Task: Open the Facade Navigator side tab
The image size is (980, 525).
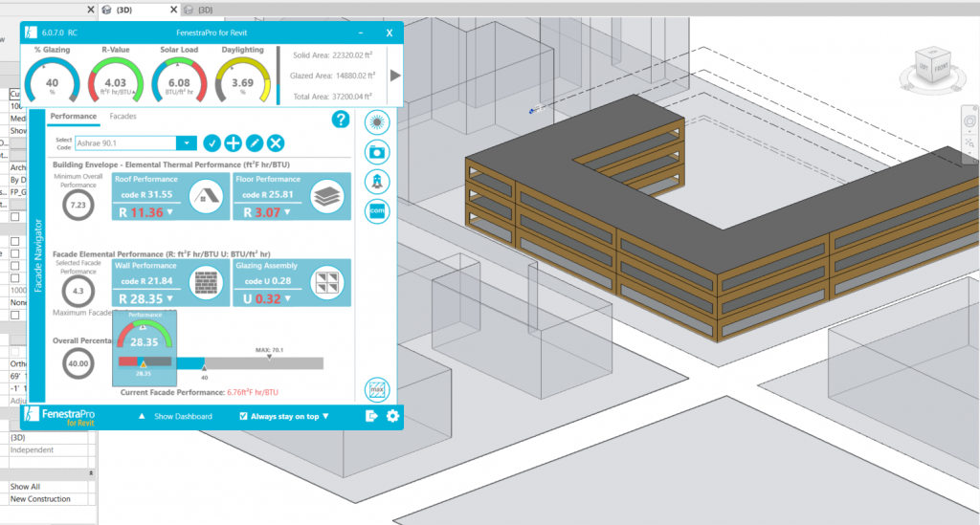Action: [x=37, y=256]
